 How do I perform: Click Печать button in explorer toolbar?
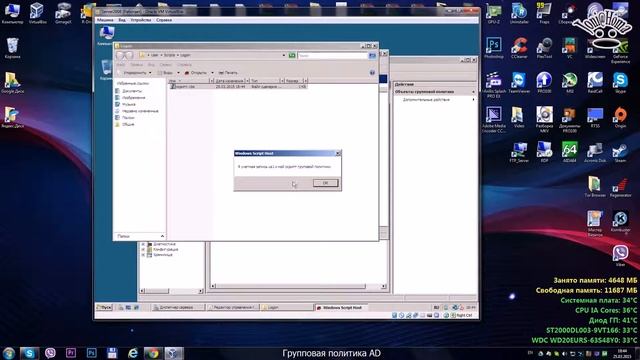[228, 73]
